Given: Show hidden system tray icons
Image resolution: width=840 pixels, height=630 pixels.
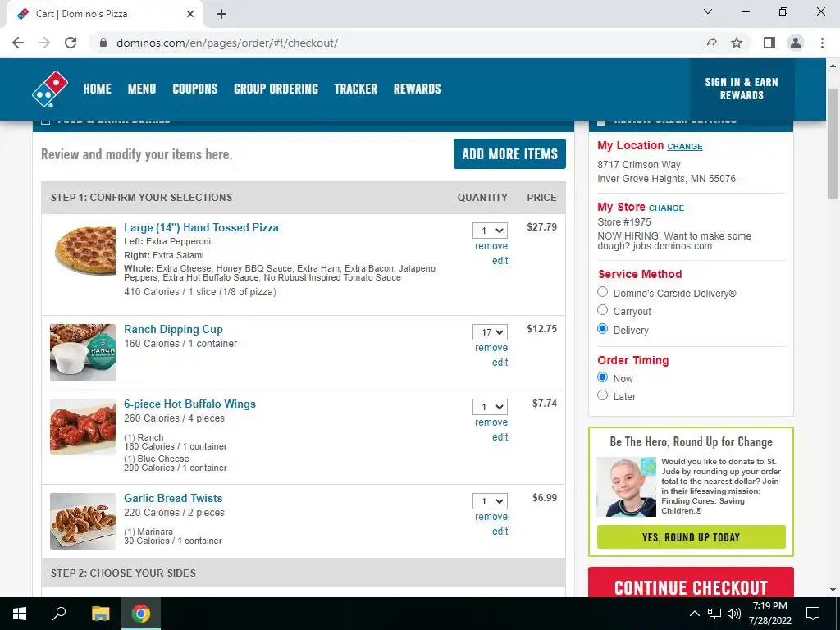Looking at the screenshot, I should point(694,614).
